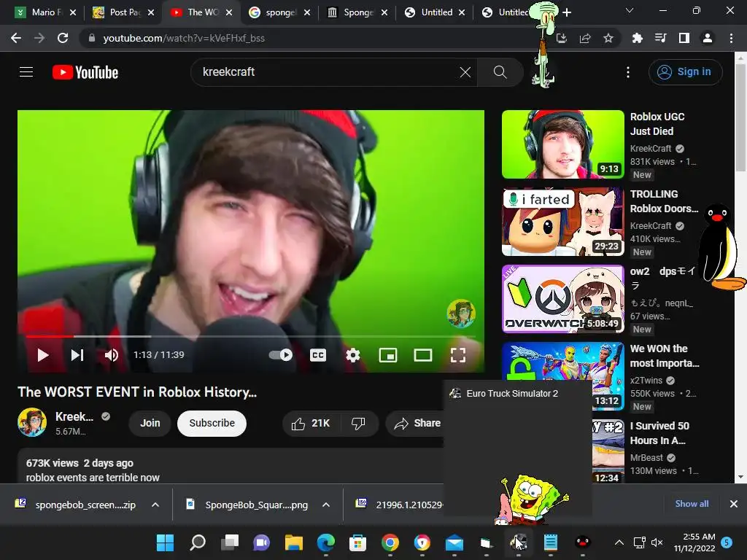Open the Chrome extensions puzzle icon
The width and height of the screenshot is (747, 560).
[x=637, y=38]
